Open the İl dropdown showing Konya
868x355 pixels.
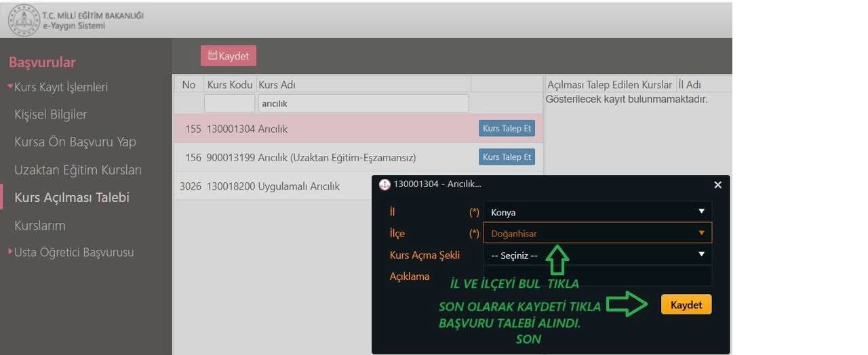point(597,212)
